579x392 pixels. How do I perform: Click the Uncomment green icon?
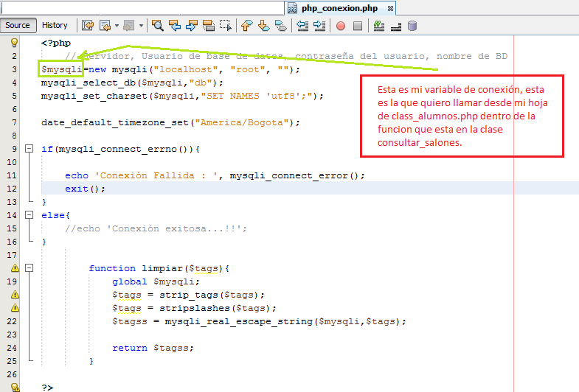(x=379, y=26)
